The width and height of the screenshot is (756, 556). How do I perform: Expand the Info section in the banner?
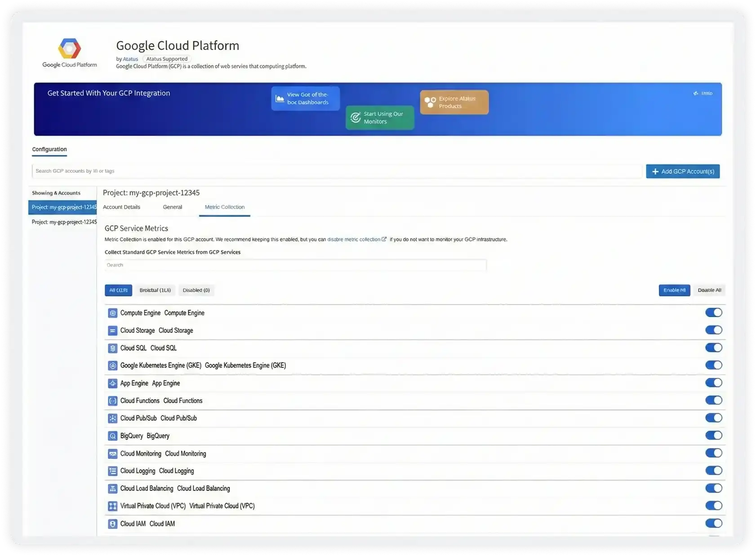click(x=703, y=93)
